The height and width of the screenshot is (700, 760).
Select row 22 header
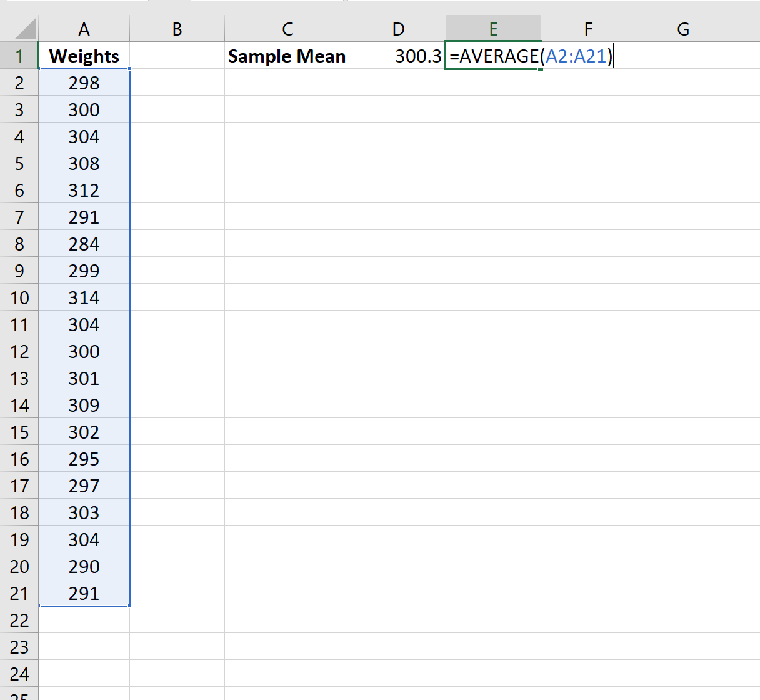(x=19, y=620)
